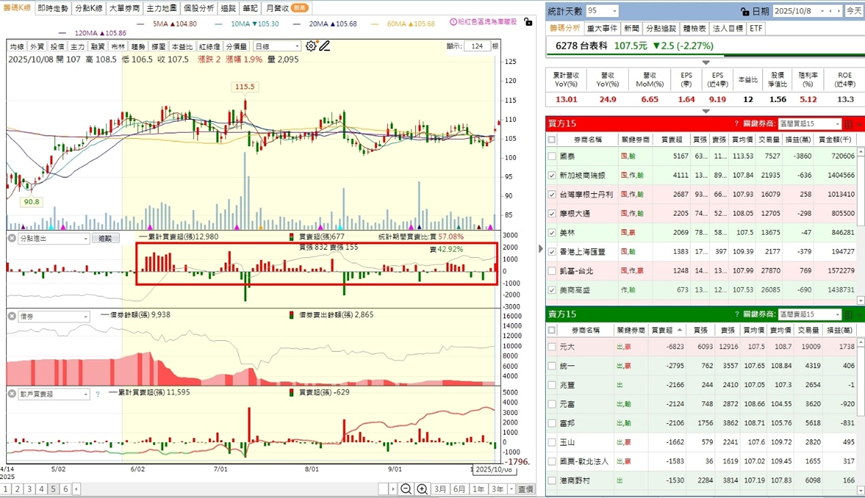Close the 分點進出 indicator panel

point(12,238)
